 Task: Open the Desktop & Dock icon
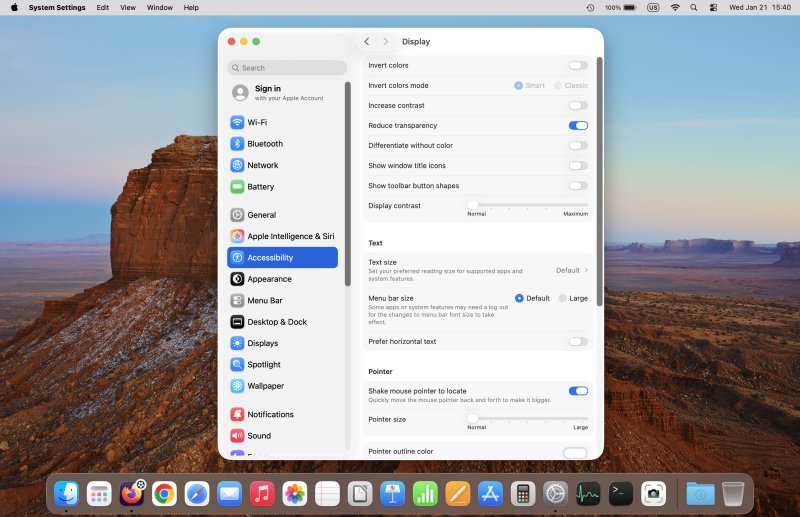point(237,322)
